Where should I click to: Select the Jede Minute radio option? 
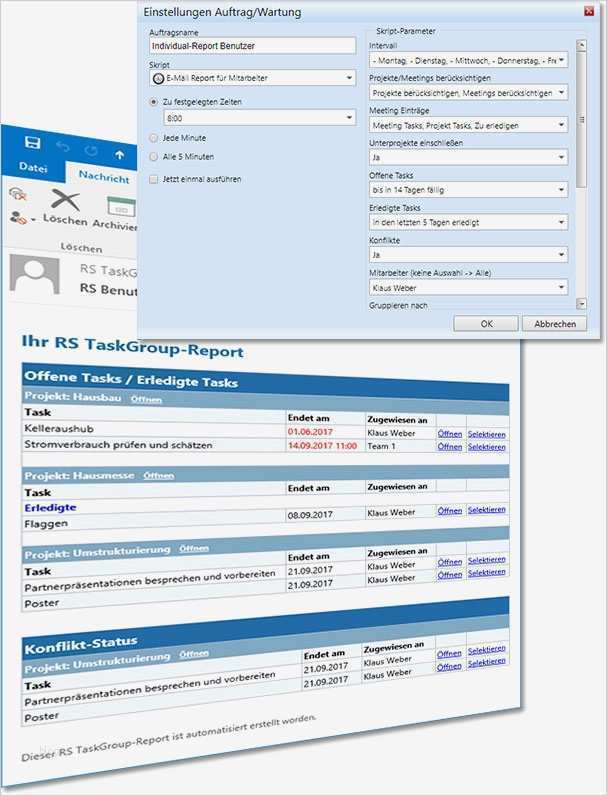153,138
